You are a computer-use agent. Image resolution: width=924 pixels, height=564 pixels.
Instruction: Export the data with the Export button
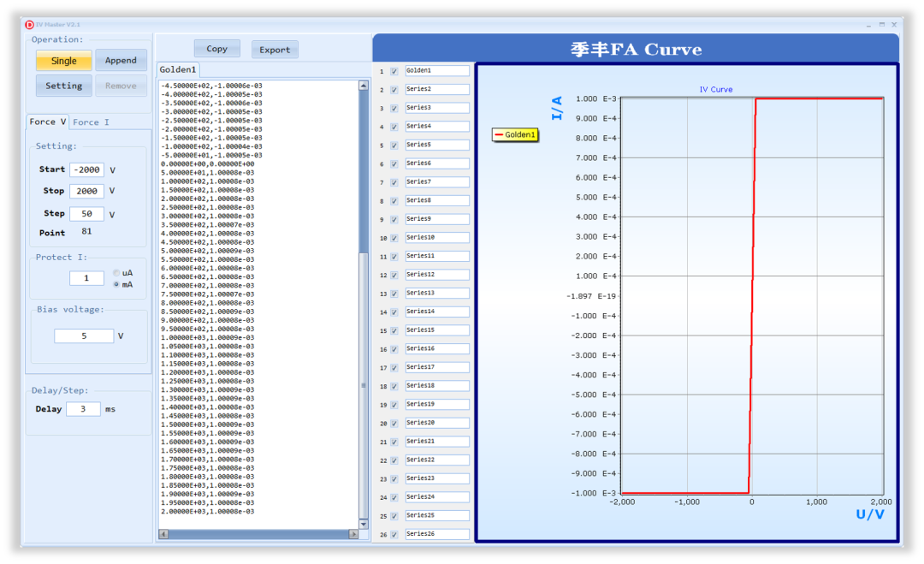click(x=275, y=50)
